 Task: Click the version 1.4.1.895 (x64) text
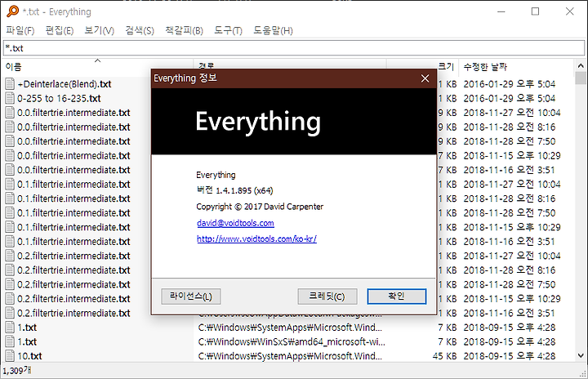click(x=234, y=190)
